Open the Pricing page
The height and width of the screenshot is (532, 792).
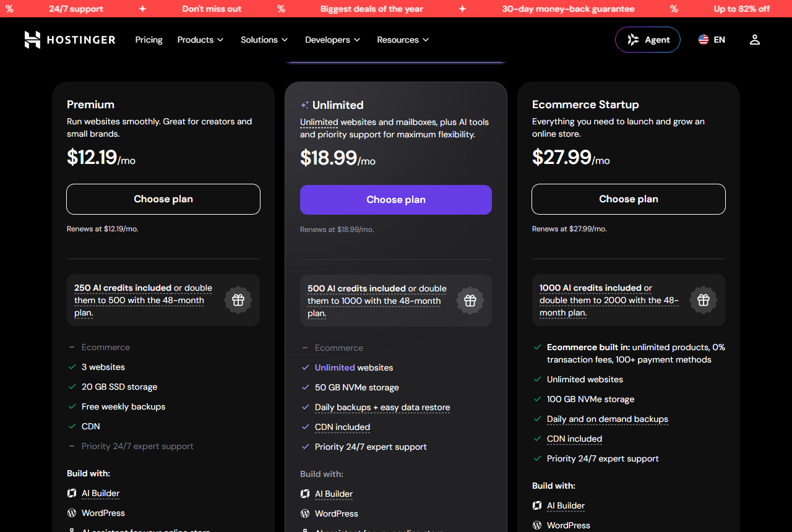149,40
